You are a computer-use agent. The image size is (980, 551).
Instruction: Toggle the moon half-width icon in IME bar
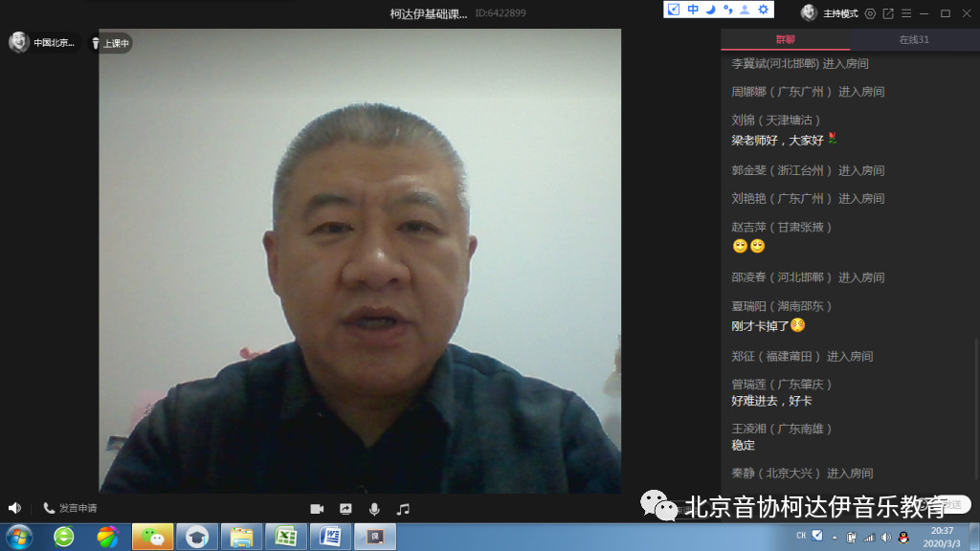coord(711,10)
